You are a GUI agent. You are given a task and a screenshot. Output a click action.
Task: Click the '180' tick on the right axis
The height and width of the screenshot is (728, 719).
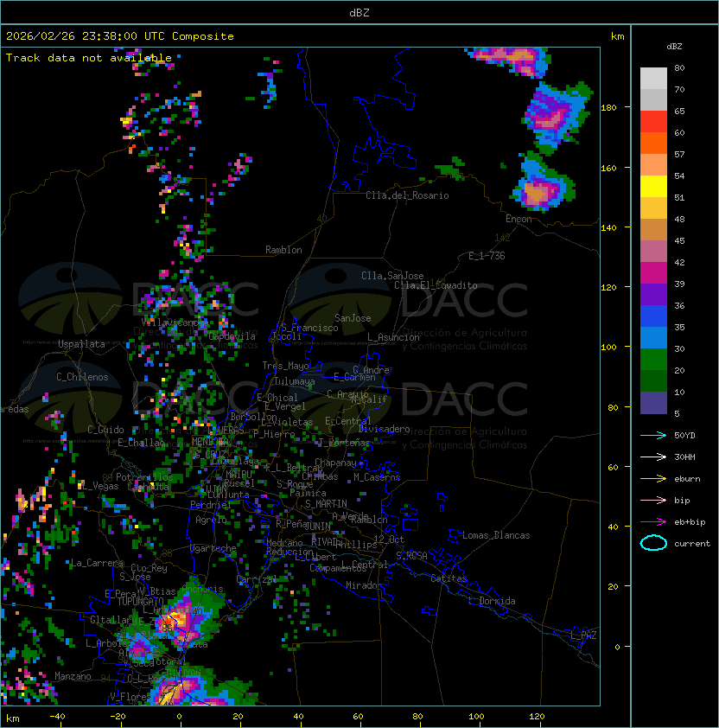tap(608, 108)
